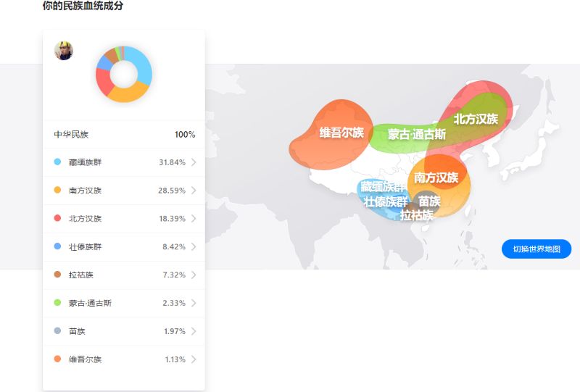Click the green dot beside 蒙古·通古斯

57,303
